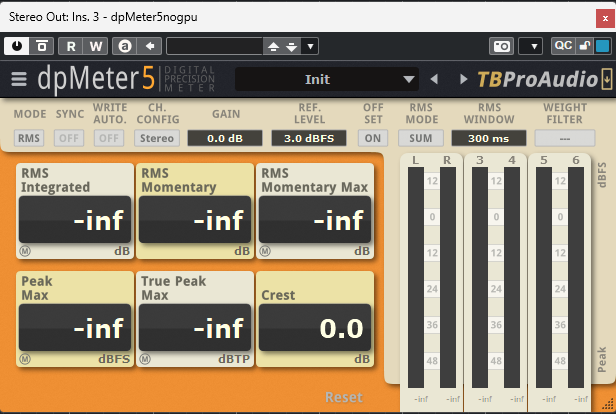616x414 pixels.
Task: Enable automation Write (W) button
Action: tap(95, 46)
